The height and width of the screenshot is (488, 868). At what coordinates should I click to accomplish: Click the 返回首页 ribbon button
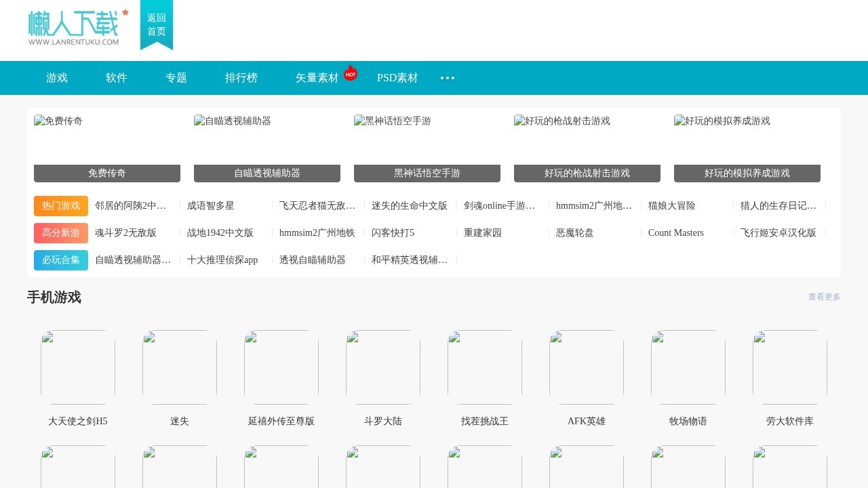(156, 25)
